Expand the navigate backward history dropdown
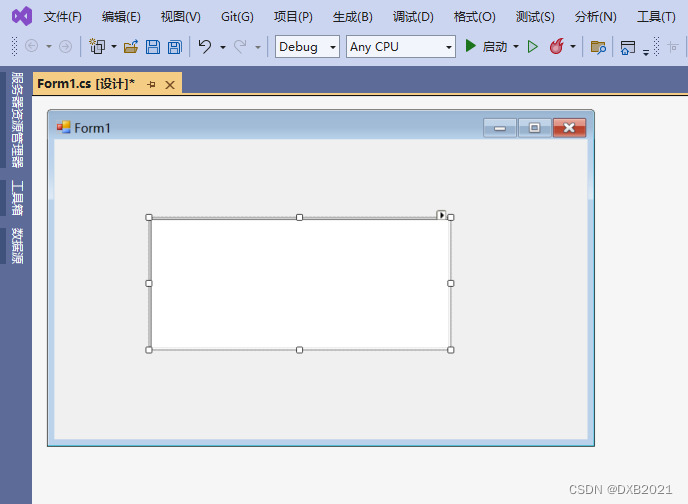This screenshot has width=688, height=504. tap(49, 46)
